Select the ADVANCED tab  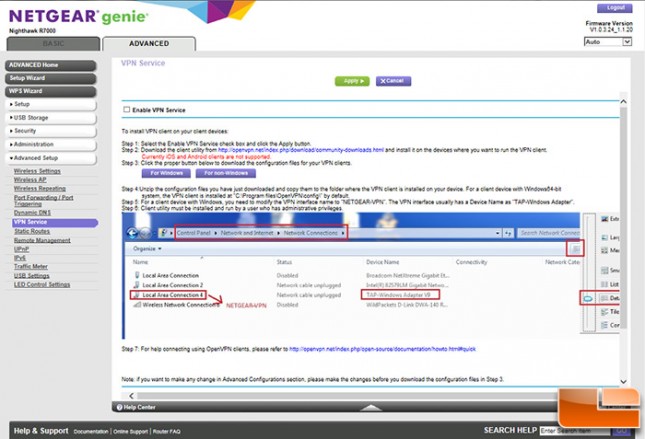click(149, 44)
